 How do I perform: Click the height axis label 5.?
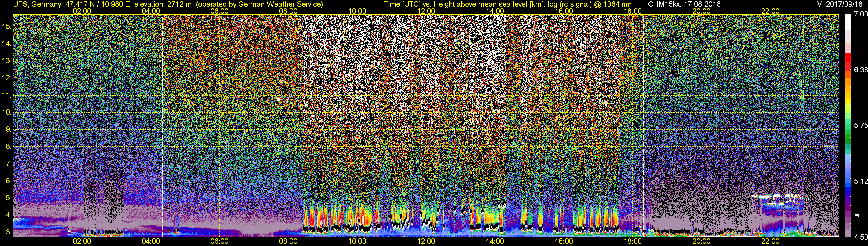(8, 198)
